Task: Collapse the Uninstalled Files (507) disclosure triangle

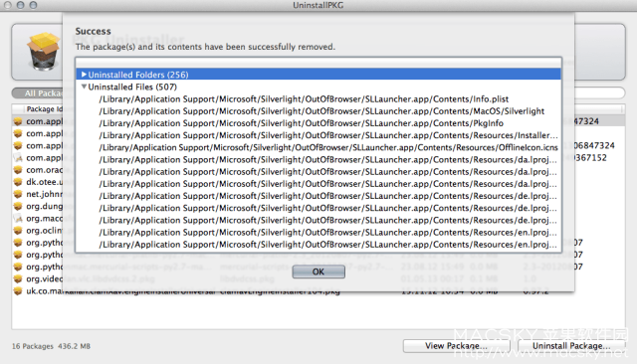Action: tap(84, 87)
